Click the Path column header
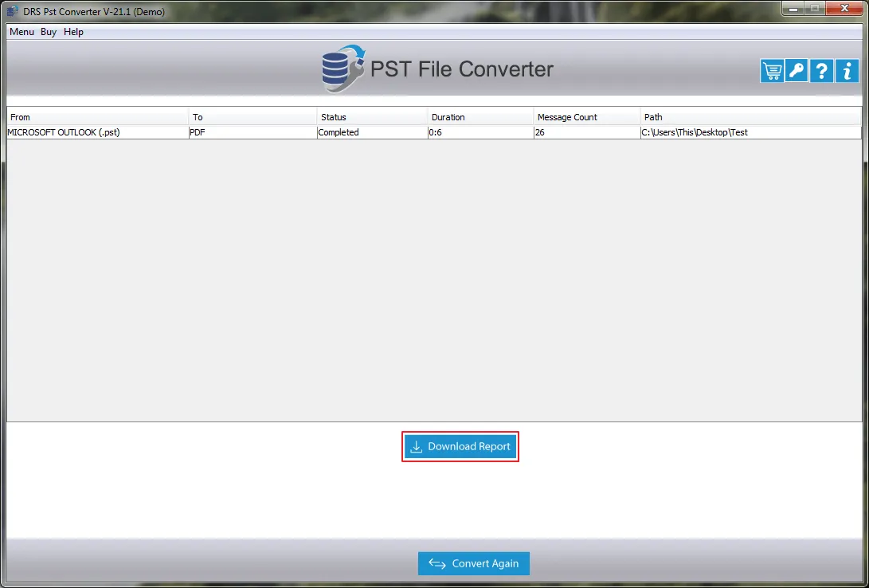869x588 pixels. [750, 117]
